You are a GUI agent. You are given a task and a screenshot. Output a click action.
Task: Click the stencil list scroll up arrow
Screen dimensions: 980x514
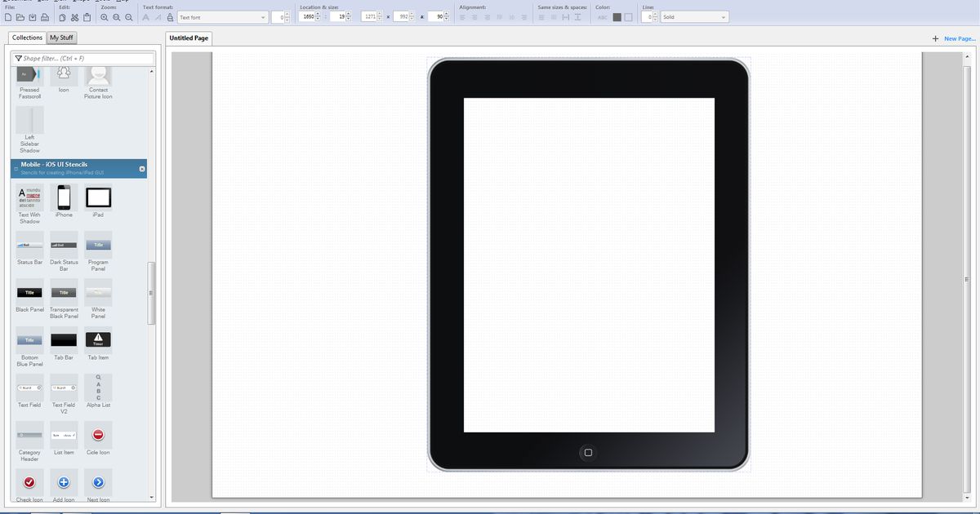pyautogui.click(x=151, y=72)
